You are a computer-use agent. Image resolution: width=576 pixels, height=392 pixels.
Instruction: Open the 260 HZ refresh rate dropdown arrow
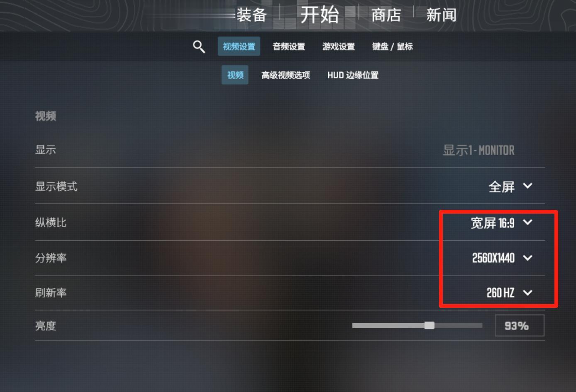pyautogui.click(x=527, y=292)
